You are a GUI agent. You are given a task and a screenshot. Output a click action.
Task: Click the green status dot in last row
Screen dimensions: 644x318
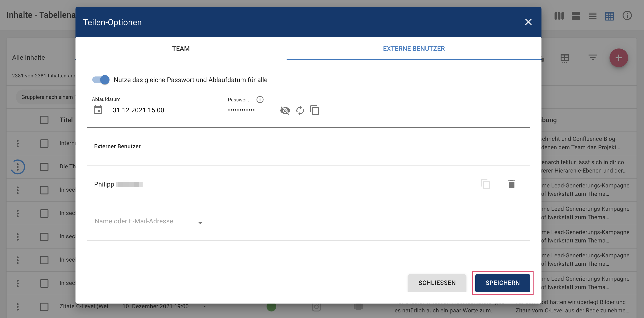[271, 307]
